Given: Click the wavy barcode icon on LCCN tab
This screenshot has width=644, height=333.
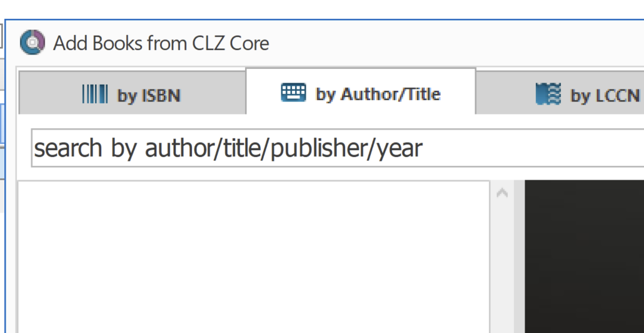Looking at the screenshot, I should [x=548, y=95].
